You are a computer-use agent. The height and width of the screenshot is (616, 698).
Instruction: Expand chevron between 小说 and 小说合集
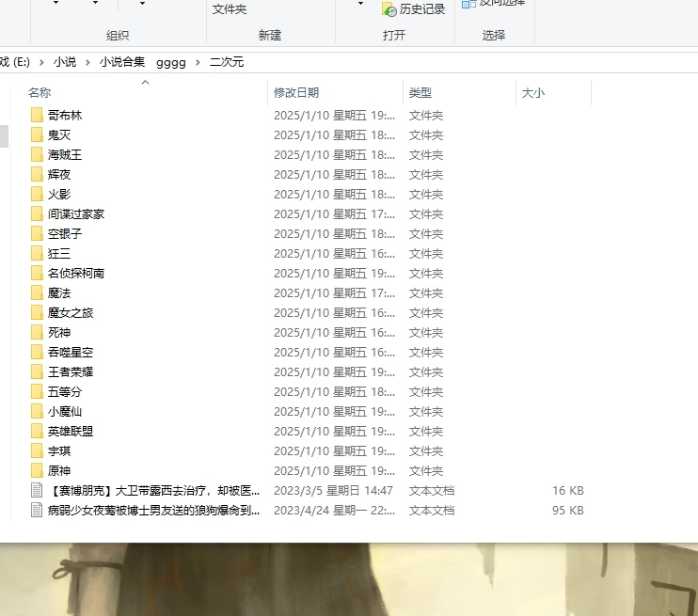tap(87, 62)
